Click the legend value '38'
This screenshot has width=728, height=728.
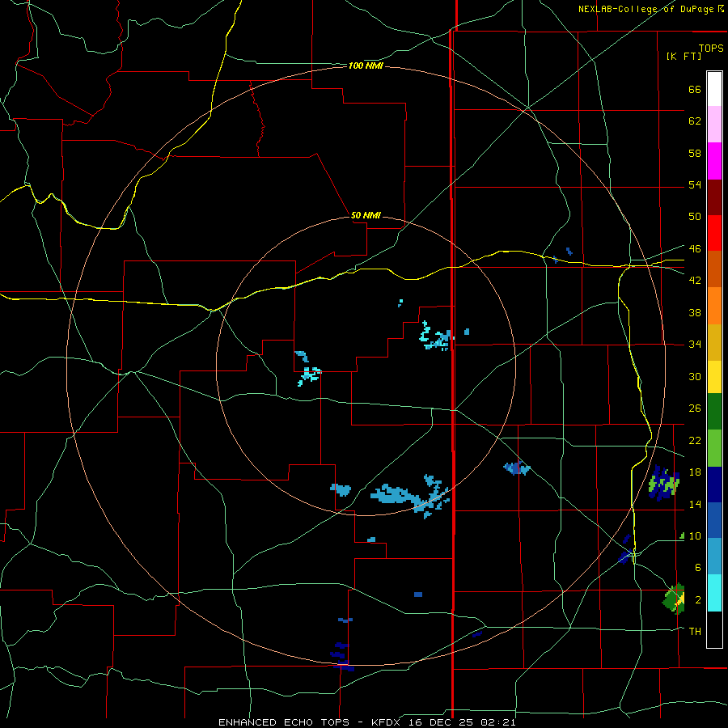pos(695,312)
